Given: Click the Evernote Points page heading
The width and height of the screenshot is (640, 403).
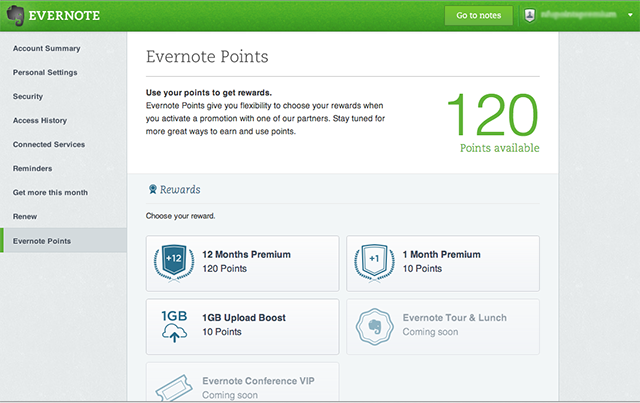Looking at the screenshot, I should [x=207, y=56].
